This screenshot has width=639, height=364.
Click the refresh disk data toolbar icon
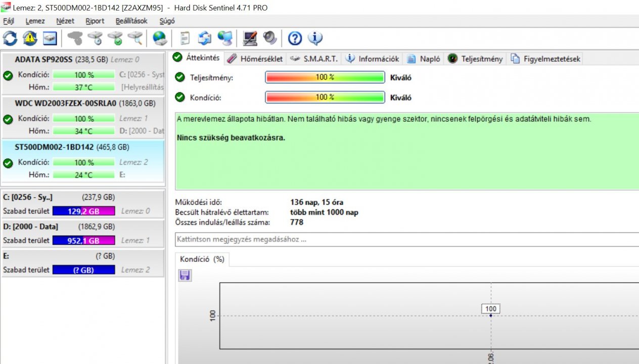point(10,38)
